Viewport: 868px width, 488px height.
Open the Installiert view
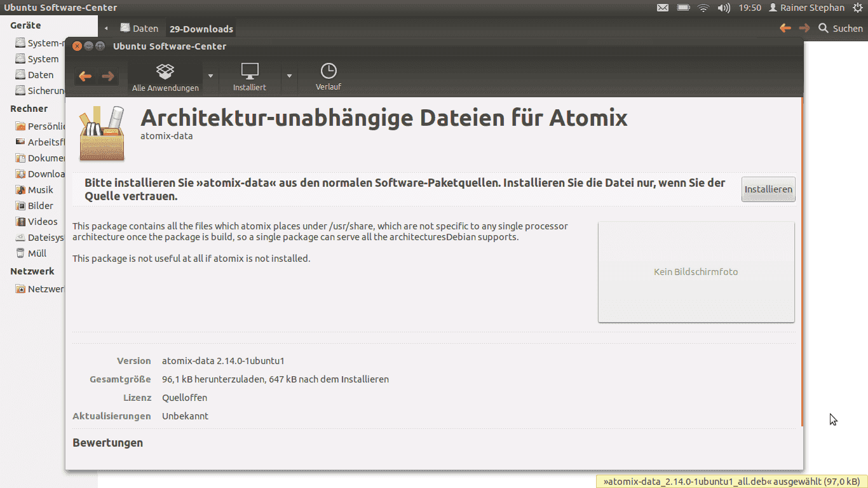pyautogui.click(x=250, y=77)
